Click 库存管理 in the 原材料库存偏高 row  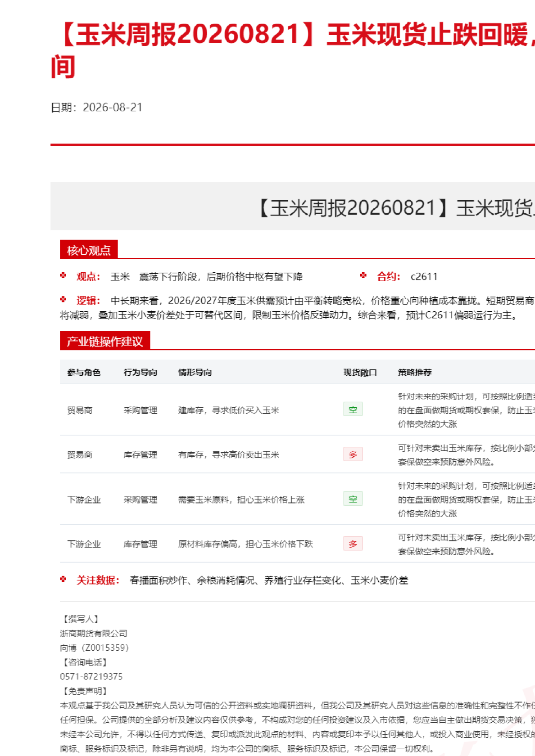coord(141,544)
